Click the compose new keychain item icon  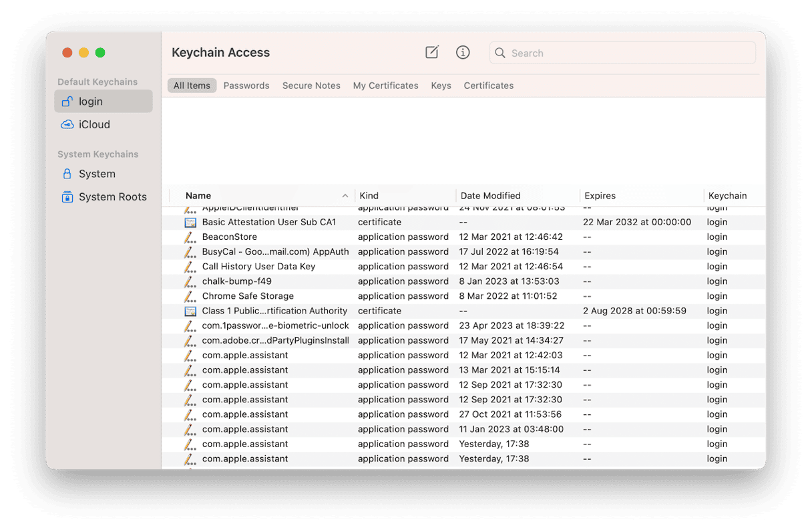tap(432, 53)
